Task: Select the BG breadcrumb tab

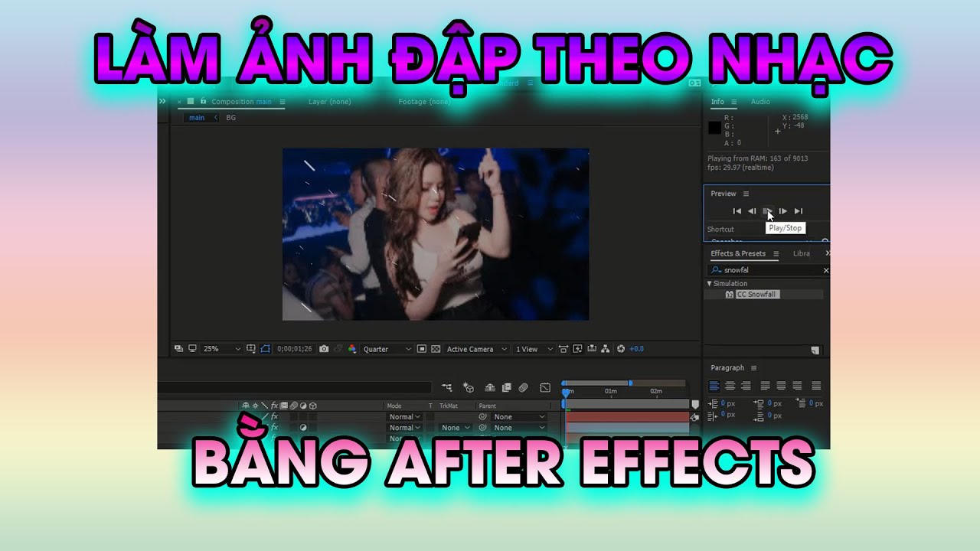Action: point(231,118)
